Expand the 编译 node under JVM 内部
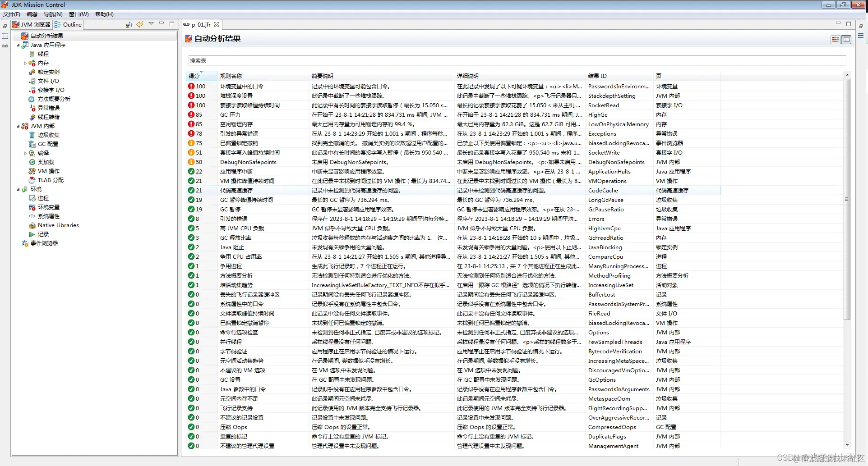The height and width of the screenshot is (466, 868). [26, 153]
